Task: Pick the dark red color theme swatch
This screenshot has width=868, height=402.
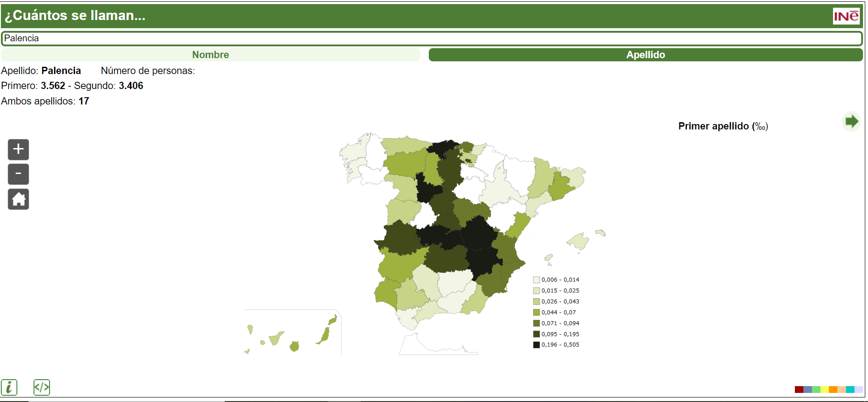Action: (x=799, y=389)
